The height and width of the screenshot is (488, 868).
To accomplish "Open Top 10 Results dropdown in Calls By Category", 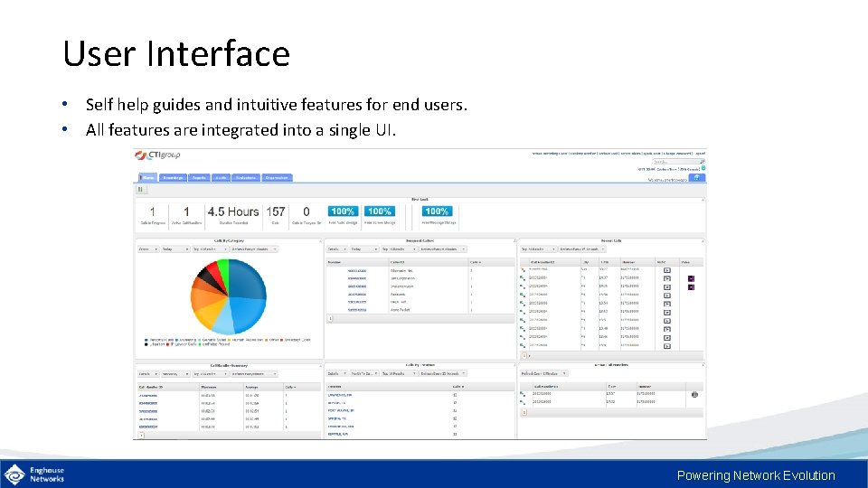I will 210,249.
